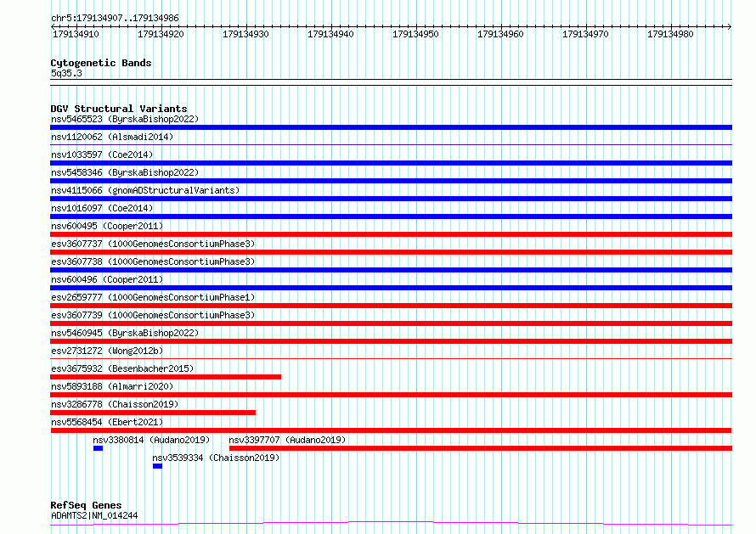Viewport: 756px width, 534px height.
Task: Click the small blue block of nsv3380814
Action: [x=98, y=448]
